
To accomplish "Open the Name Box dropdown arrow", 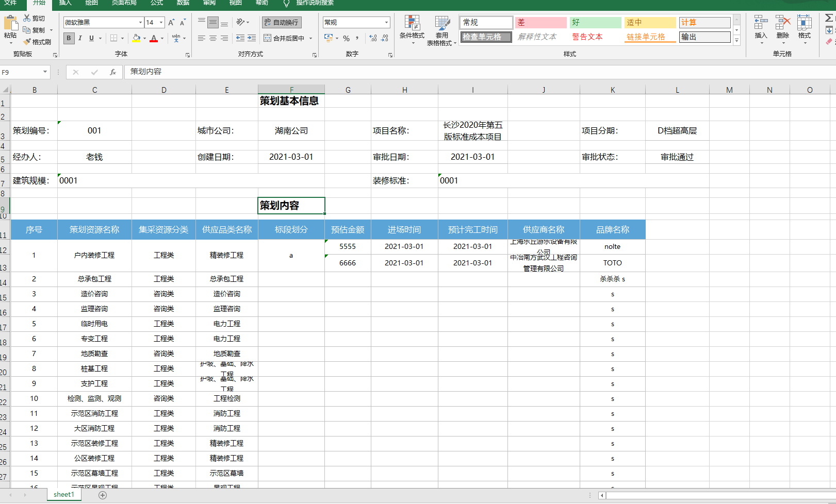I will [45, 72].
